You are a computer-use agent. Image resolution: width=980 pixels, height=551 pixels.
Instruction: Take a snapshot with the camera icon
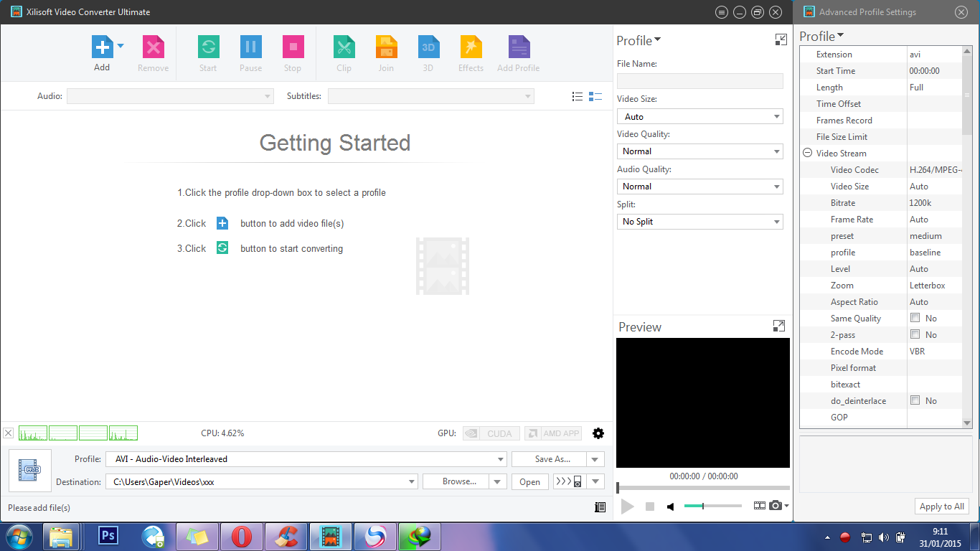(775, 506)
